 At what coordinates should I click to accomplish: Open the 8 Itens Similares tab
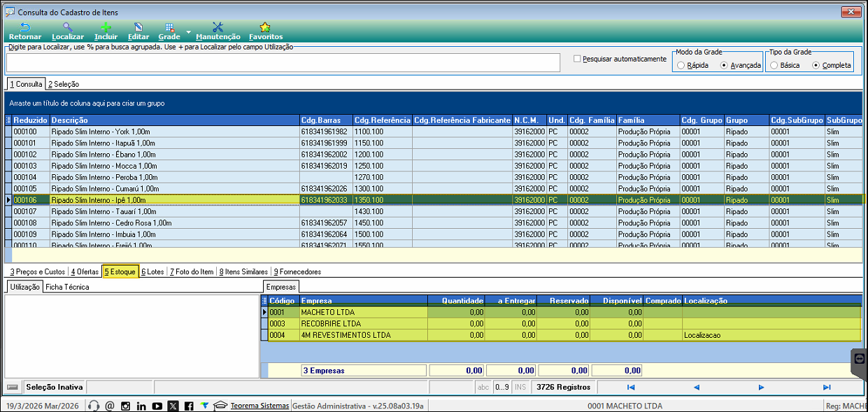click(x=243, y=271)
